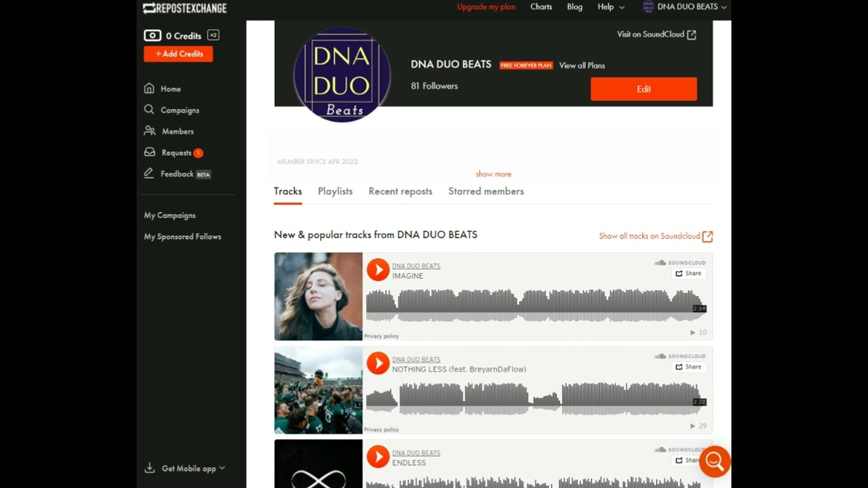Image resolution: width=868 pixels, height=488 pixels.
Task: Switch to the Tracks tab
Action: 288,191
